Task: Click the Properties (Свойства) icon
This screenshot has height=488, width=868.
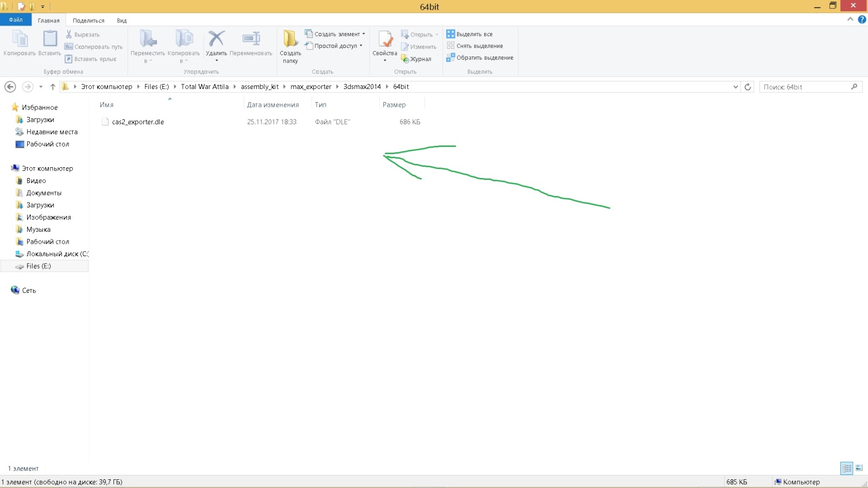Action: pyautogui.click(x=385, y=40)
